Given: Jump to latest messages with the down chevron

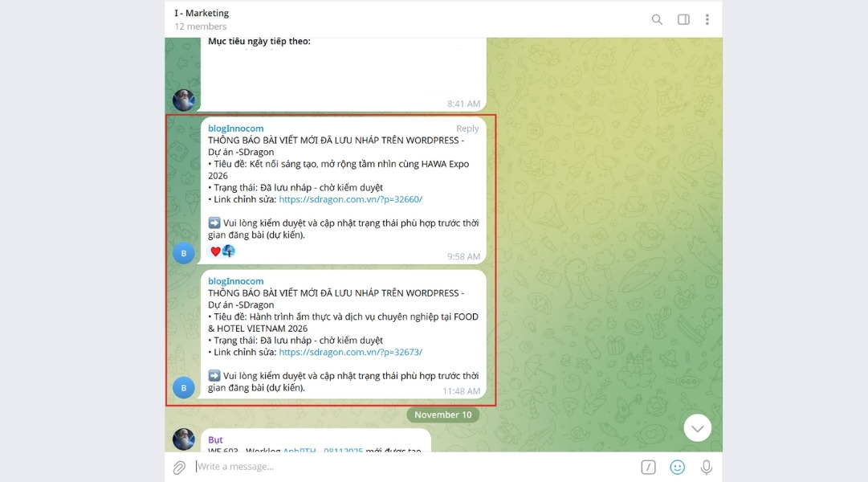Looking at the screenshot, I should coord(697,427).
